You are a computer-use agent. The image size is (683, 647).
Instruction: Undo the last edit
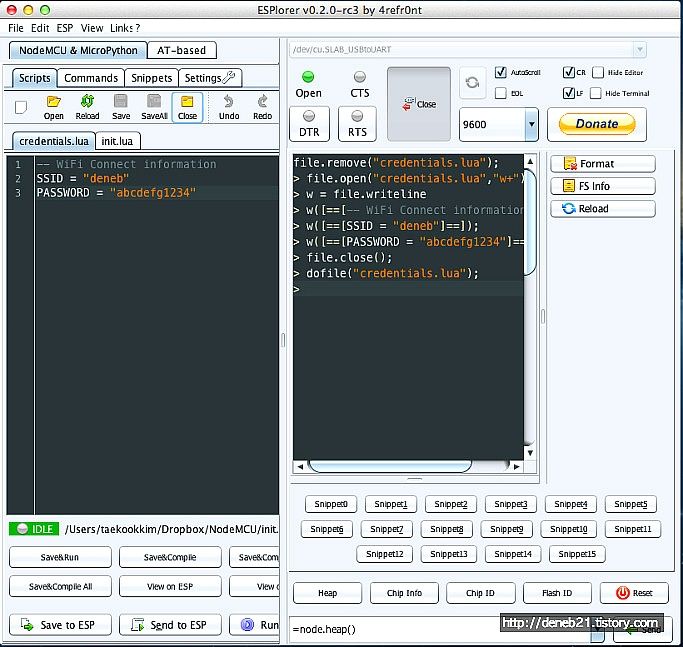pyautogui.click(x=229, y=108)
